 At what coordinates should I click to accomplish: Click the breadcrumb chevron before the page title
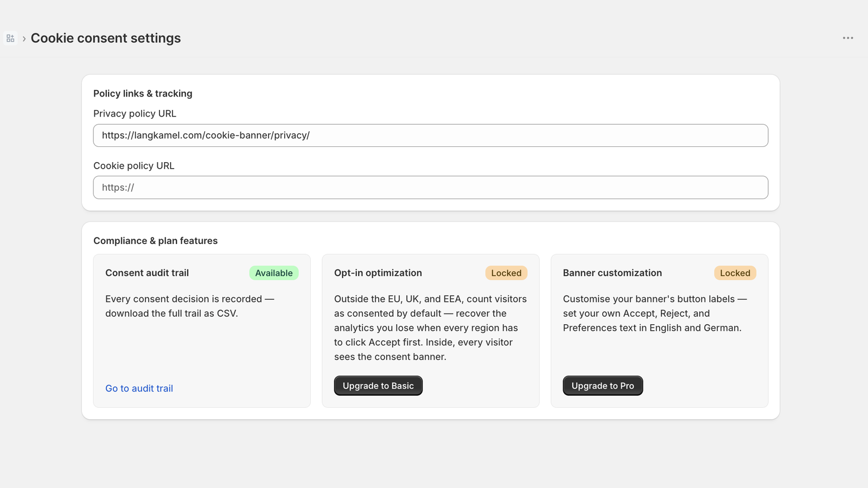pos(24,38)
